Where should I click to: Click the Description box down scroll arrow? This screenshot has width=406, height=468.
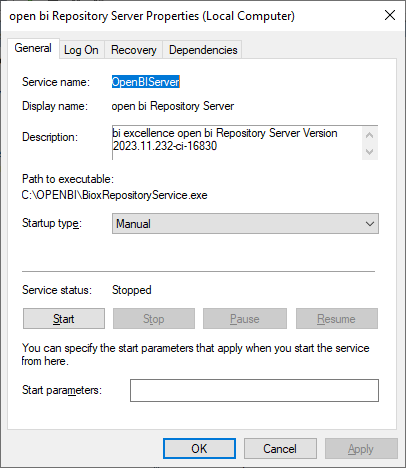369,152
